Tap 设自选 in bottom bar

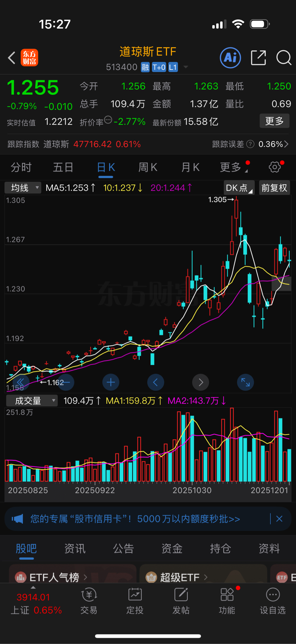tap(273, 601)
